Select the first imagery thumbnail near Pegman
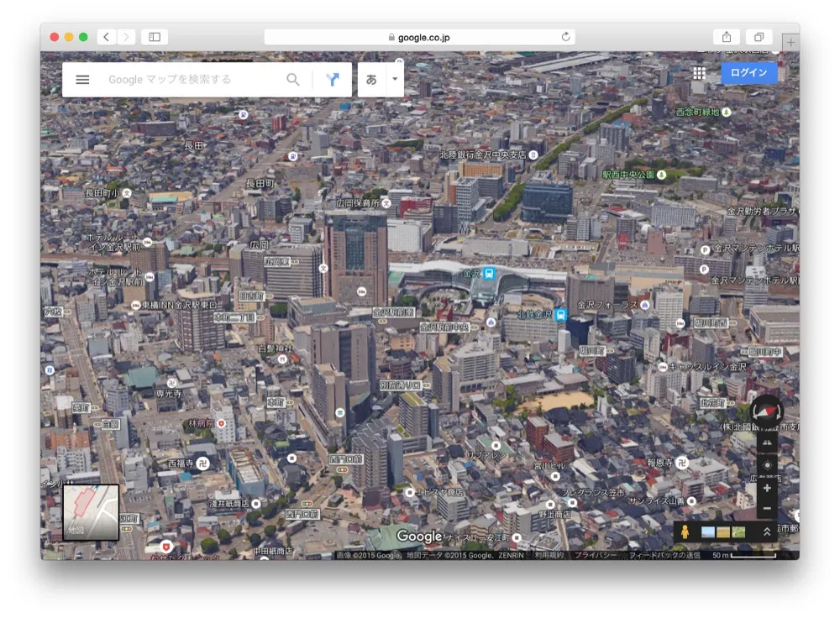The image size is (840, 618). 706,532
